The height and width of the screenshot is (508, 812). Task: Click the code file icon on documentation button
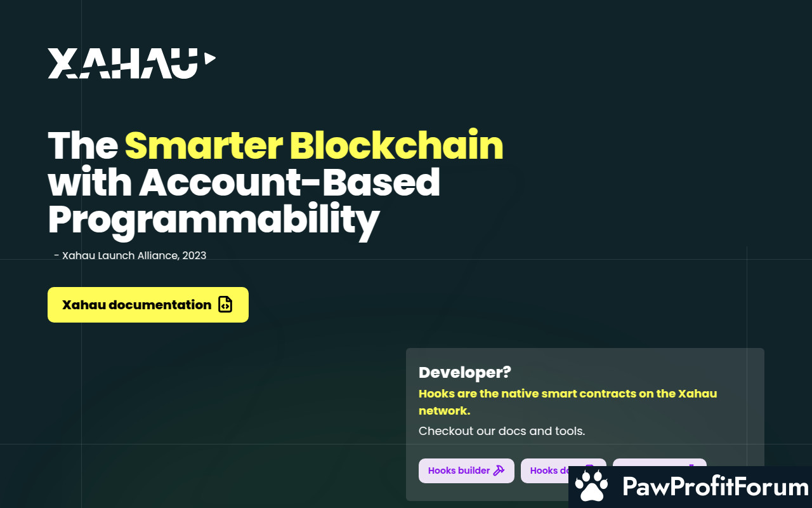pyautogui.click(x=225, y=305)
